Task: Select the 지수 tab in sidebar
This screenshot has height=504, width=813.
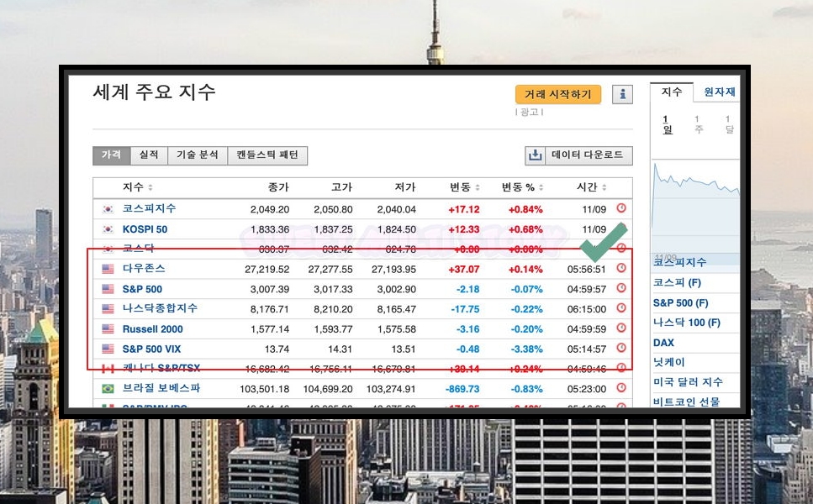Action: [x=672, y=92]
